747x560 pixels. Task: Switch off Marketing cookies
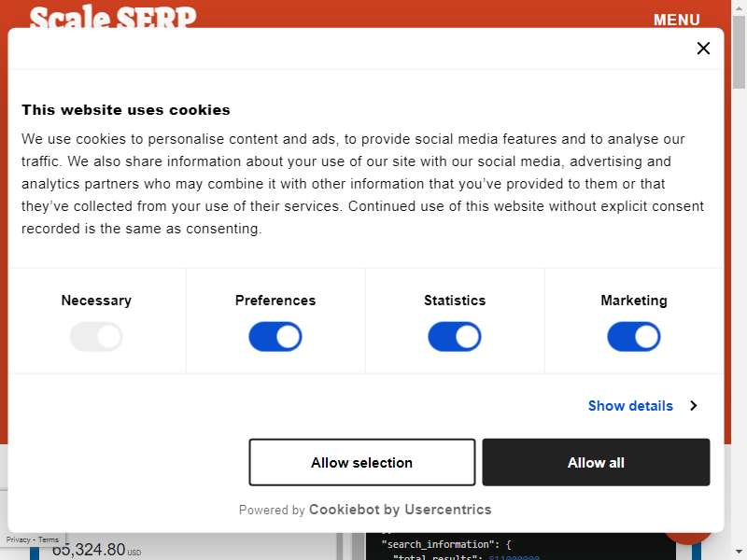634,337
